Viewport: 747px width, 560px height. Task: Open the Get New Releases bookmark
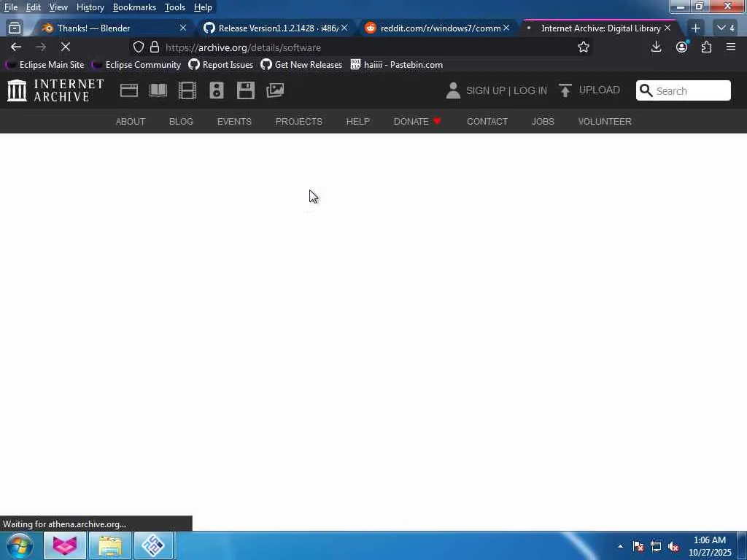click(301, 65)
